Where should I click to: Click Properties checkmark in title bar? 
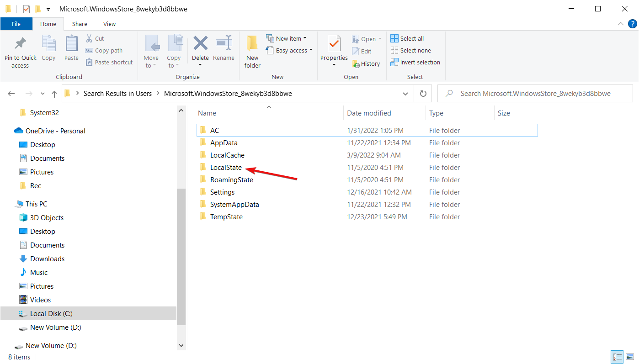click(27, 9)
